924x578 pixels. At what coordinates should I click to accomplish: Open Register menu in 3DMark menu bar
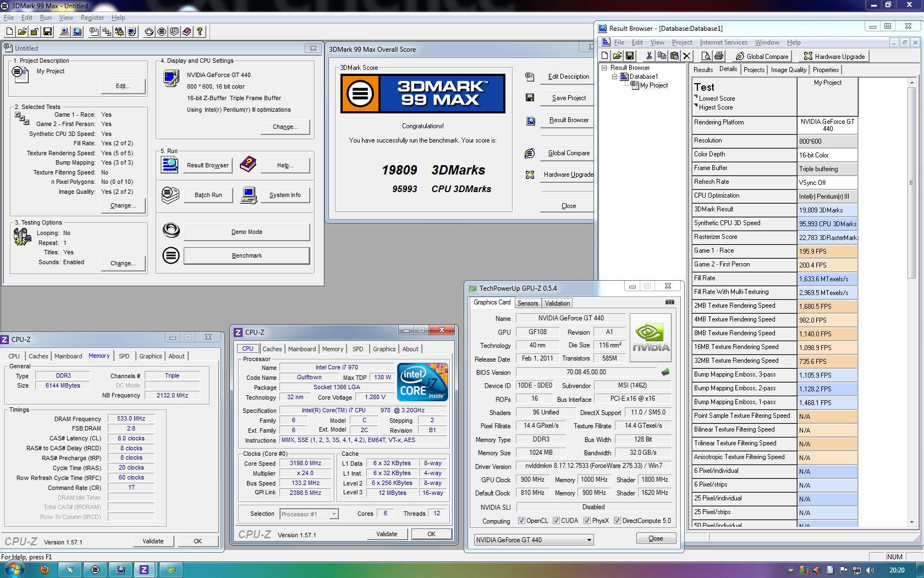click(x=92, y=18)
